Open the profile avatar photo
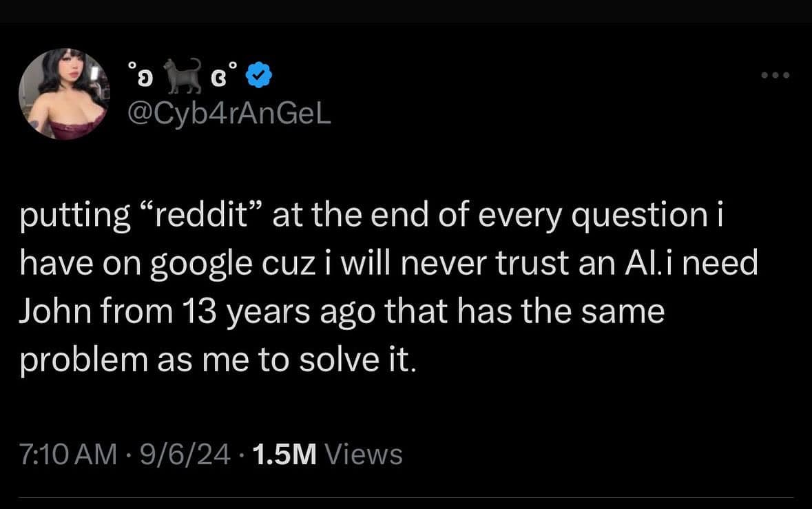812x509 pixels. tap(63, 94)
